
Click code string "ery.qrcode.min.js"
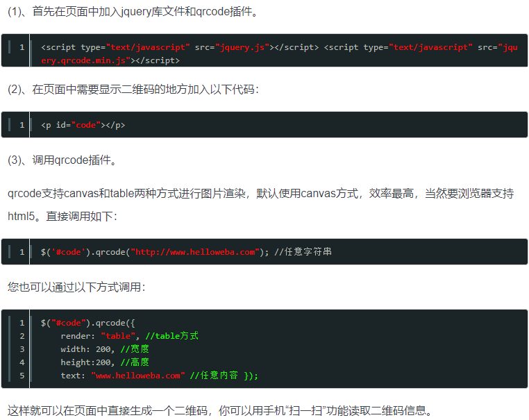(85, 60)
